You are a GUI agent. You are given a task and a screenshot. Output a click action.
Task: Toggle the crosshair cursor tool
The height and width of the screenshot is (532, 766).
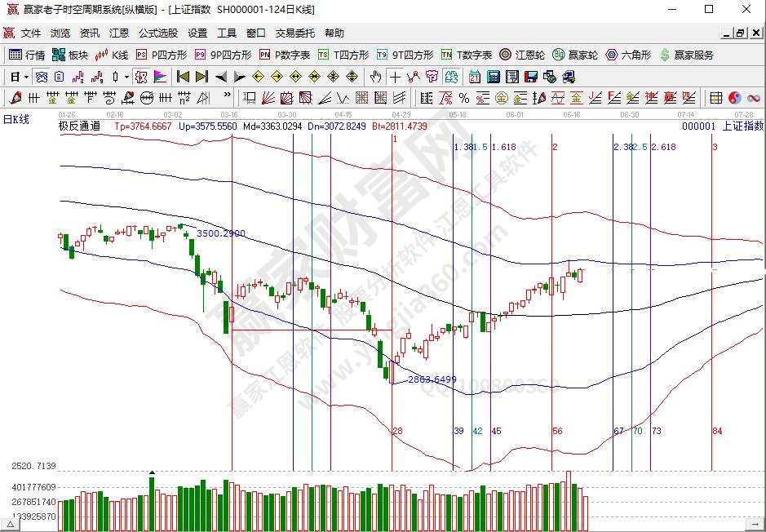click(395, 77)
